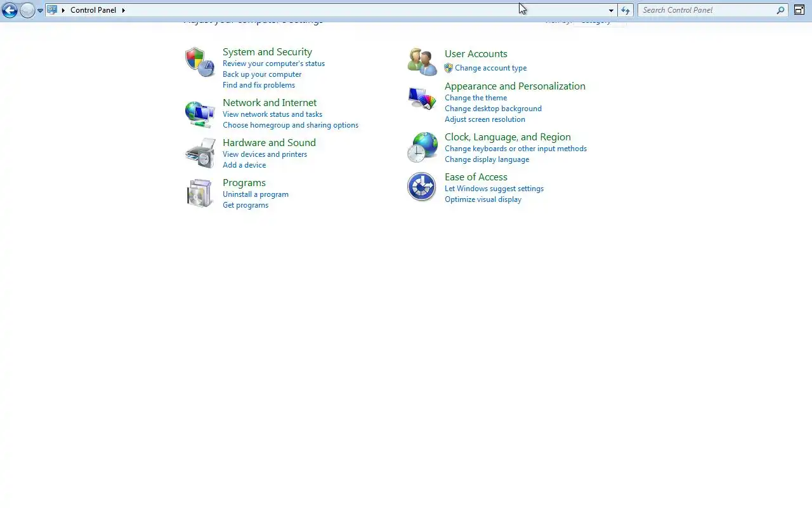This screenshot has width=812, height=508.
Task: Open the Programs box icon
Action: pyautogui.click(x=200, y=193)
